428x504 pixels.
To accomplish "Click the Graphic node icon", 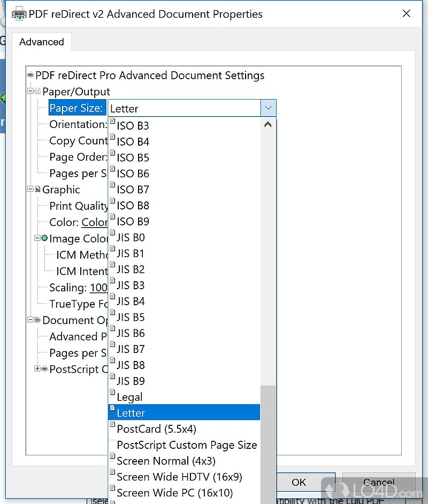I will pyautogui.click(x=37, y=190).
